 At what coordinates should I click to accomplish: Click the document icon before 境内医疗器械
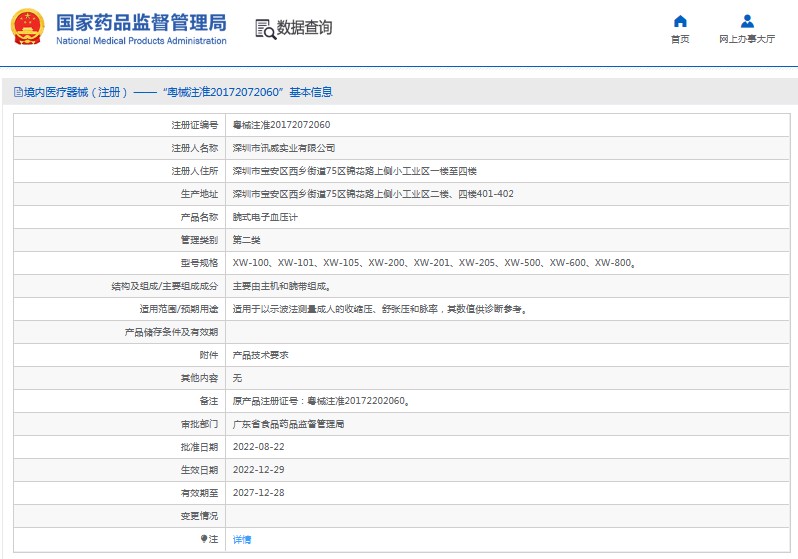click(18, 92)
